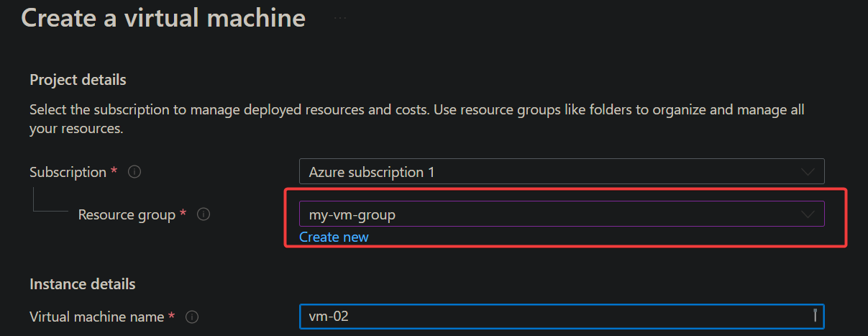
Task: Open the Virtual machine name info icon
Action: [x=192, y=317]
